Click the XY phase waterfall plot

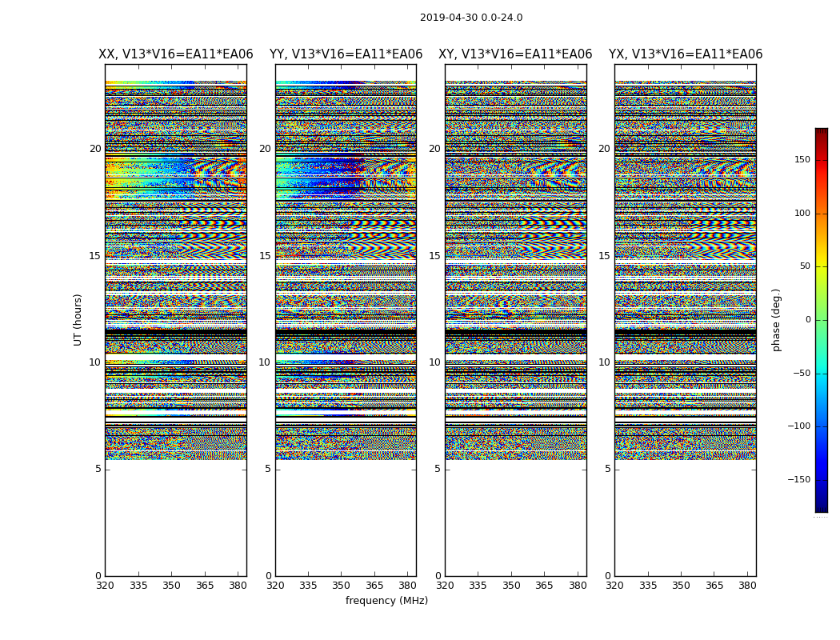(516, 320)
